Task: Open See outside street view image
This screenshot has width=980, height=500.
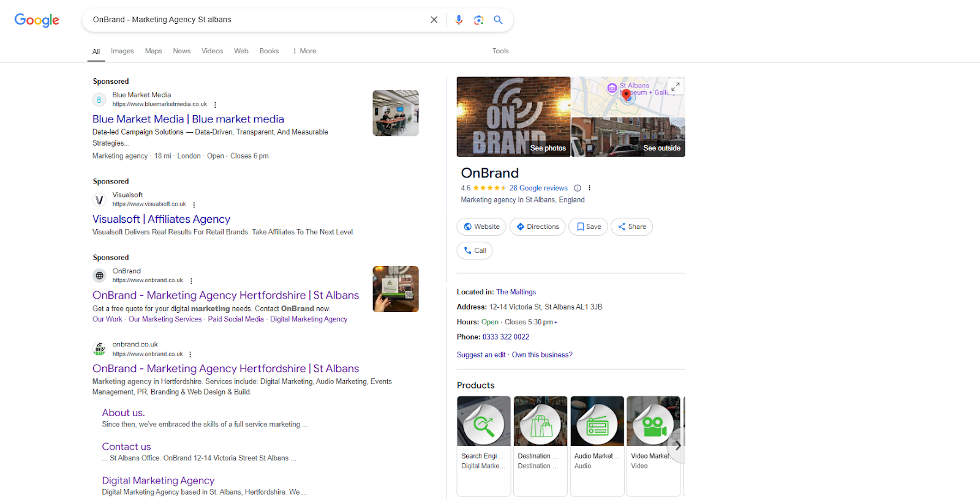Action: [x=628, y=137]
